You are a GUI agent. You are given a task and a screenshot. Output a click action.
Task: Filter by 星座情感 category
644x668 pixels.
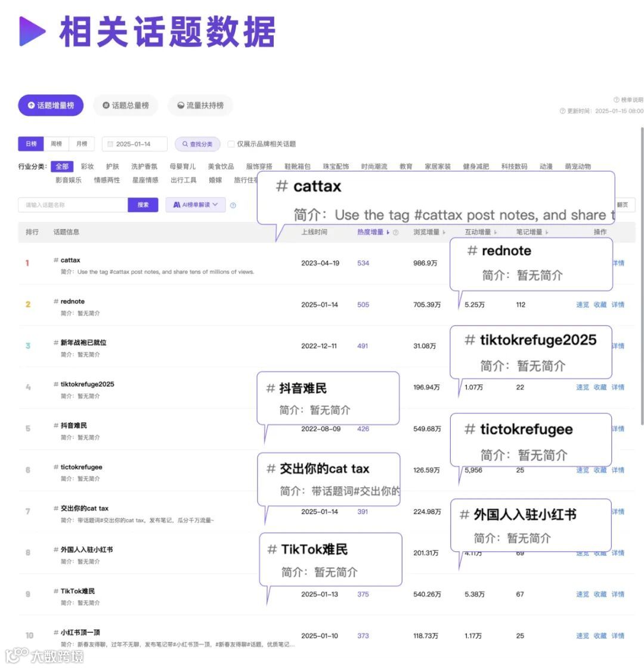point(145,180)
